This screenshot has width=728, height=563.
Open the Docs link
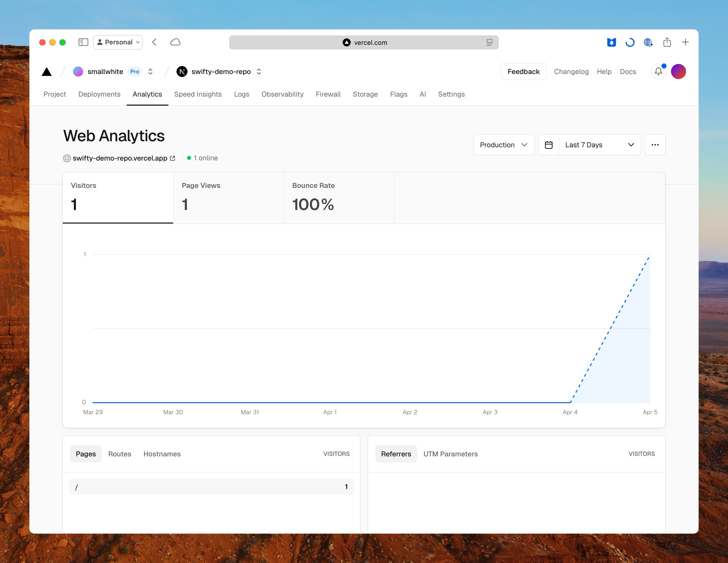[x=628, y=72]
